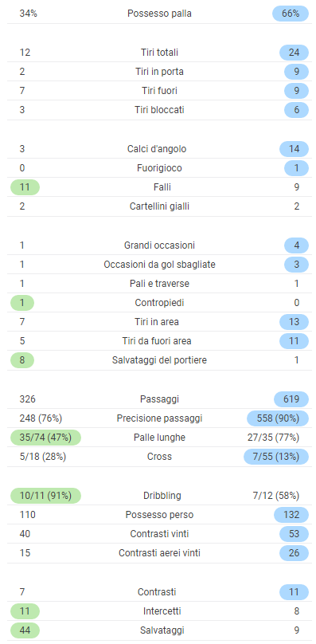Click the 66% possession badge

[x=291, y=14]
